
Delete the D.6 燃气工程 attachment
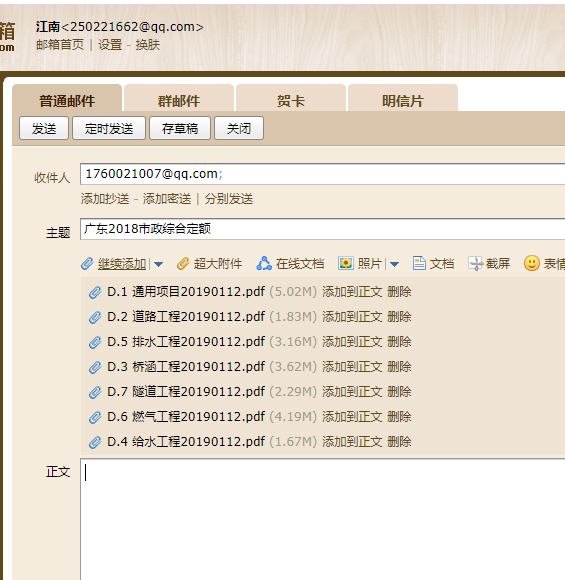399,417
